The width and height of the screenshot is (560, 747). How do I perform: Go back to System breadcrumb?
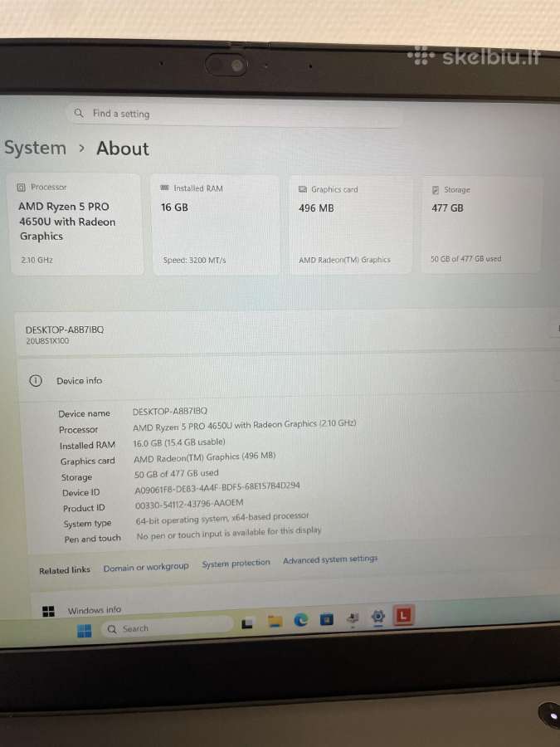click(35, 148)
